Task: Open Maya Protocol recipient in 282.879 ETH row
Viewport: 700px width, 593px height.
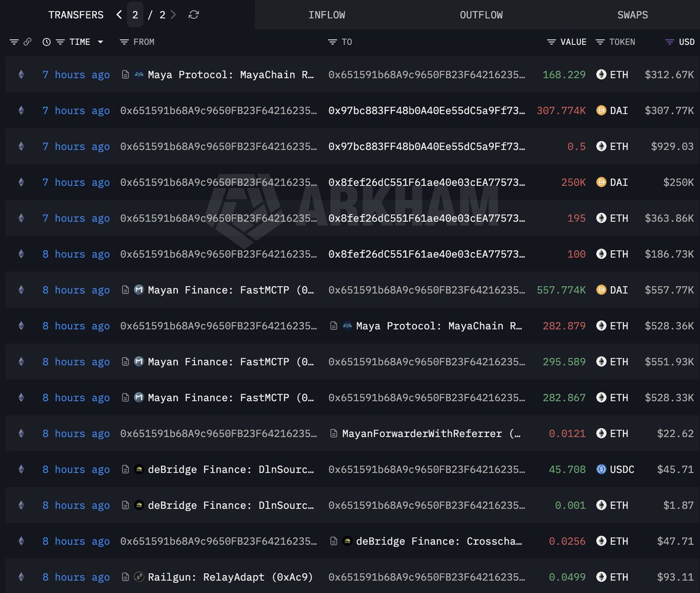Action: click(x=439, y=326)
